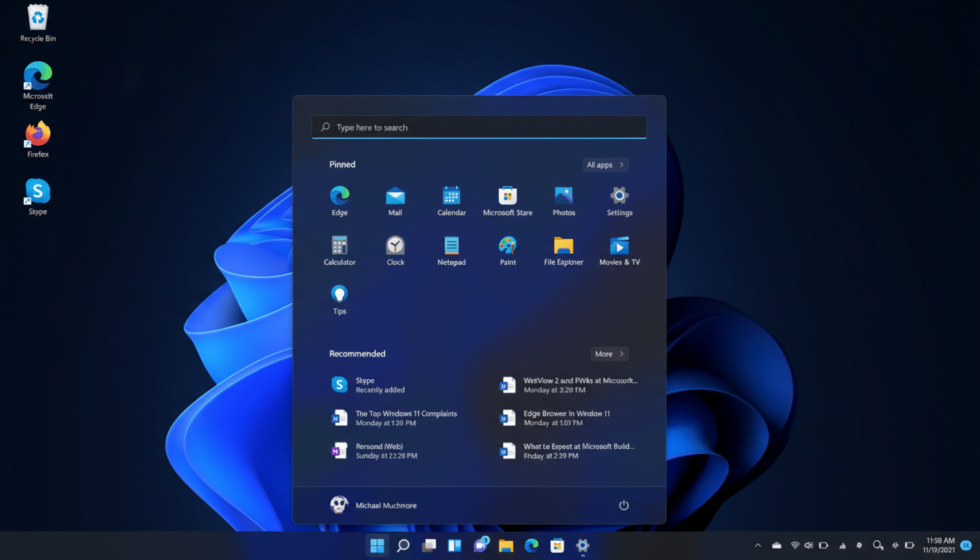Open the network status flyout
The height and width of the screenshot is (560, 980).
[795, 545]
